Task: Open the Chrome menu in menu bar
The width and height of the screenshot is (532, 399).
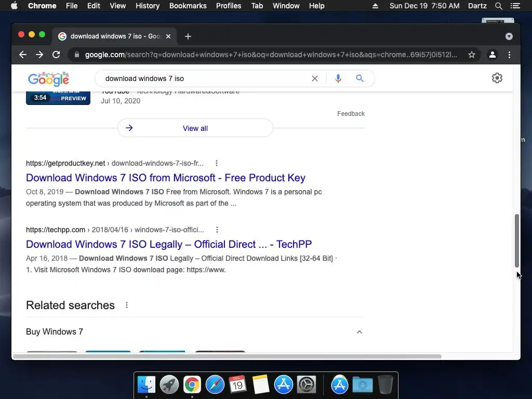Action: (42, 6)
